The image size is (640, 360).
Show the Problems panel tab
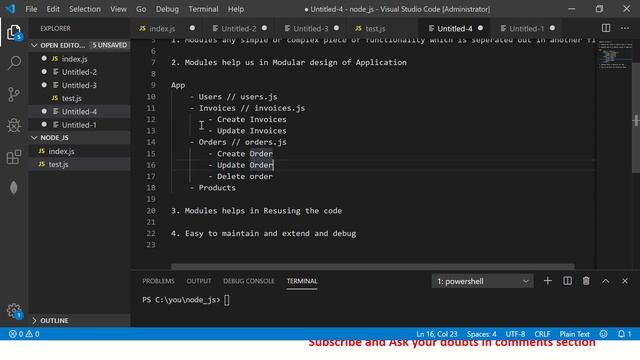click(x=158, y=281)
